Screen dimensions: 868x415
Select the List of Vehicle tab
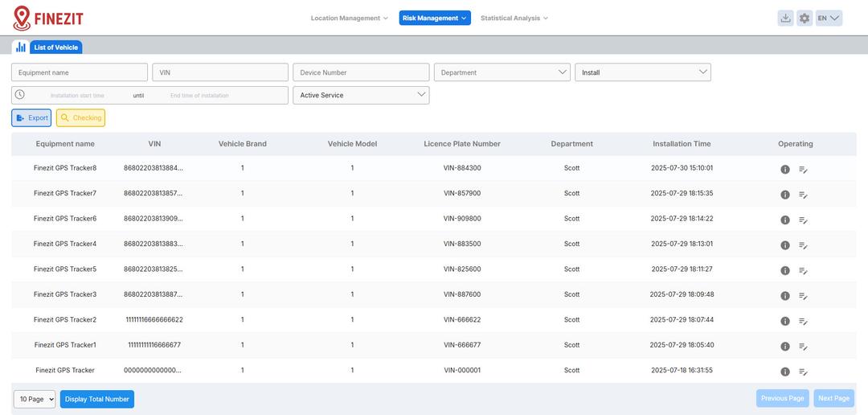[x=55, y=47]
